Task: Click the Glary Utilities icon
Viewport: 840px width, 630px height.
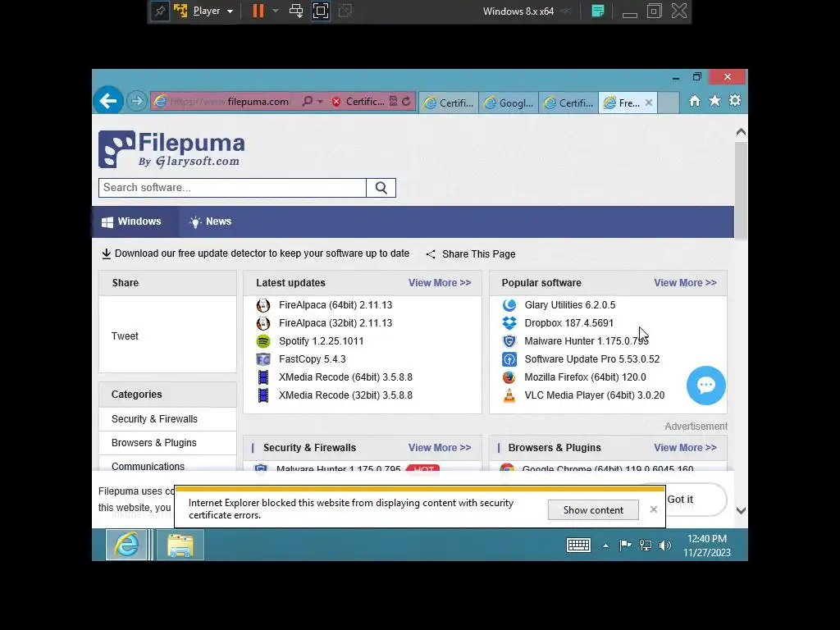Action: point(509,305)
